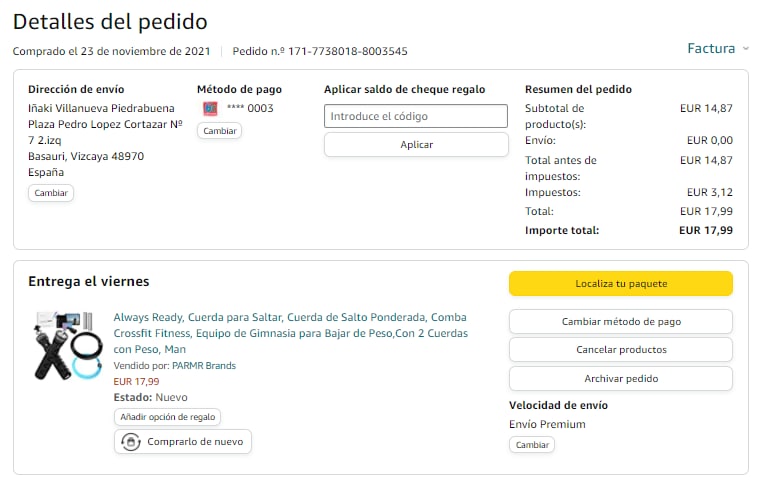Open the PARMR Brands seller link
Screen dimensions: 766x493
(204, 366)
